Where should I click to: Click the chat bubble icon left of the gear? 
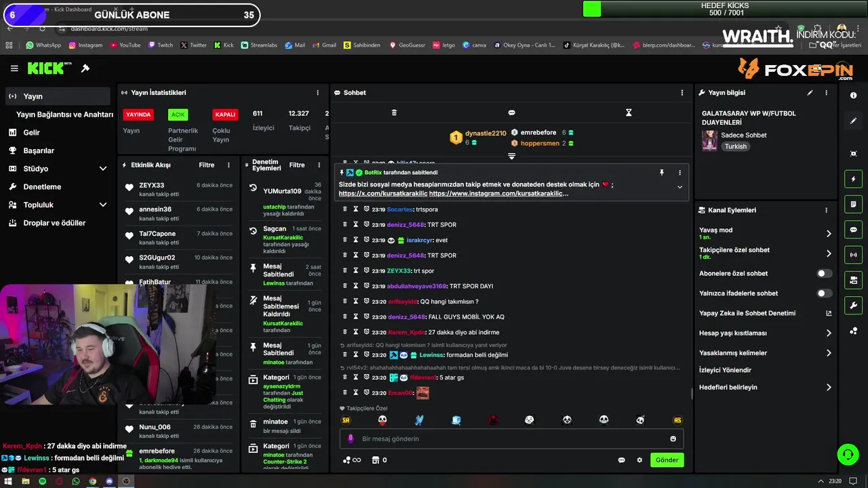click(621, 460)
